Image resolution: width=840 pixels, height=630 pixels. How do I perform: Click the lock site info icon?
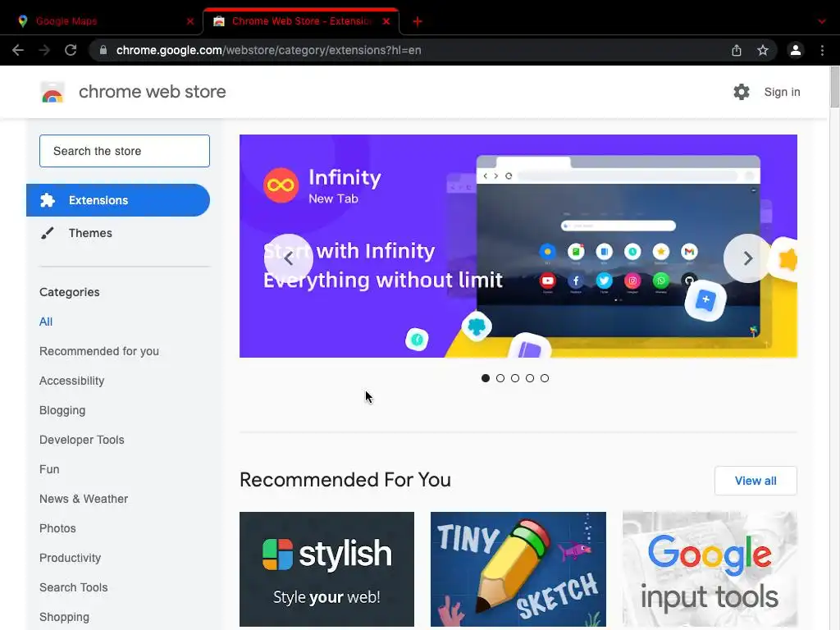(103, 50)
